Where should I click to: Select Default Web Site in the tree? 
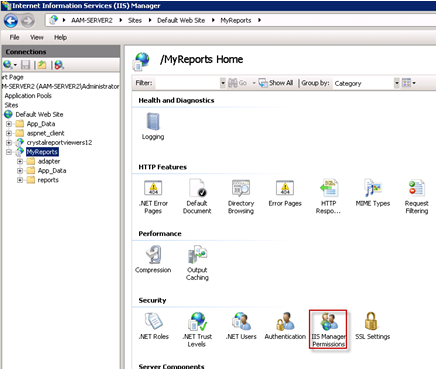coord(39,115)
